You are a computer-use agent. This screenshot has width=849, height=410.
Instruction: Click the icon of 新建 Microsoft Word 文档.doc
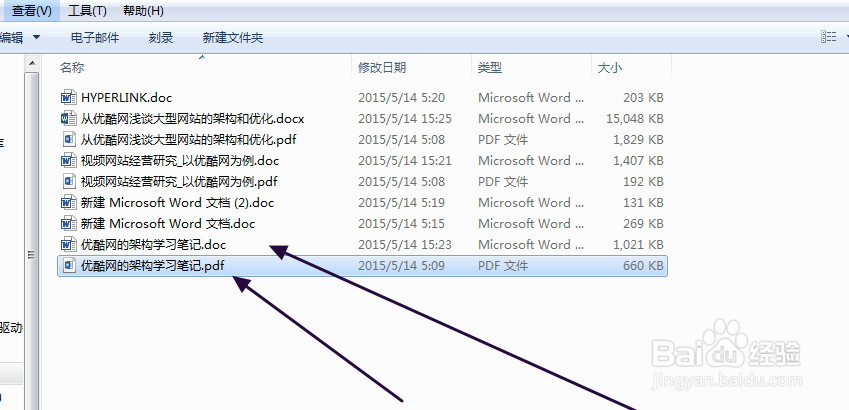[68, 224]
